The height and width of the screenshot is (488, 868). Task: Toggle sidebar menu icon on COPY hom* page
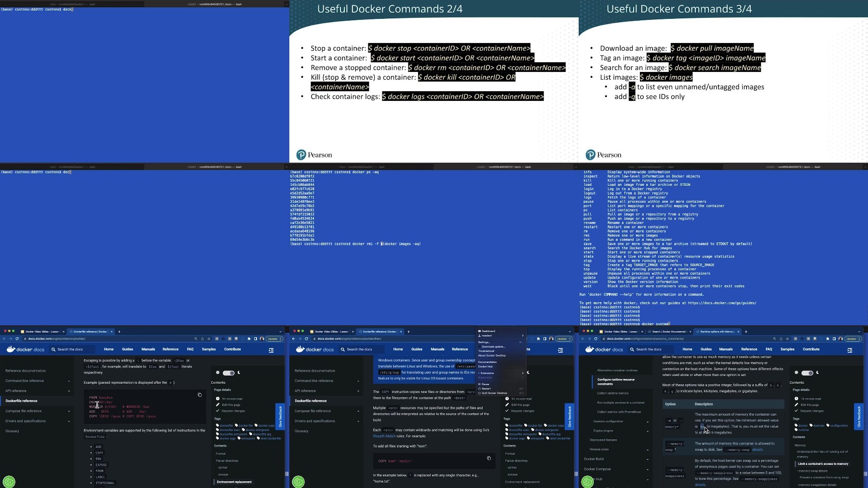[x=560, y=350]
